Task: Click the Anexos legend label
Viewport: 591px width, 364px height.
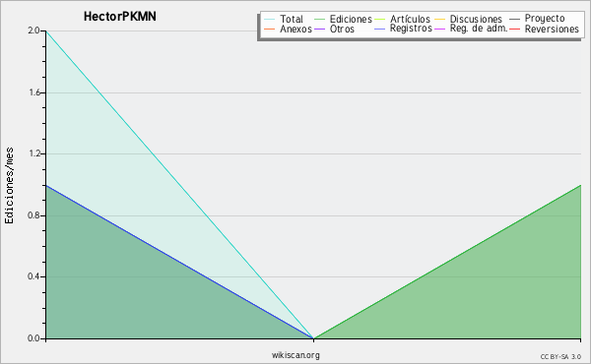Action: pyautogui.click(x=295, y=29)
